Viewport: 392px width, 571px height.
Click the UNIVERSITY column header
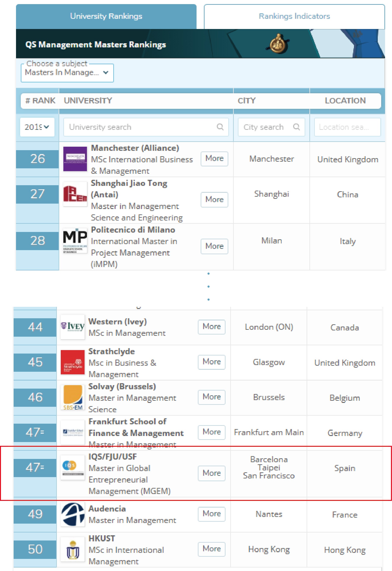coord(88,101)
